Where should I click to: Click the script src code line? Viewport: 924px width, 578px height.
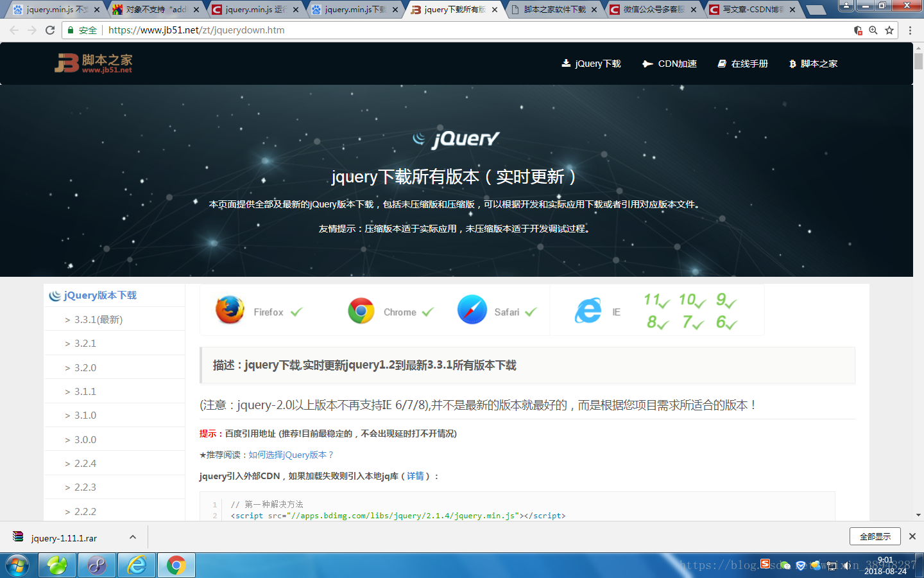(x=398, y=516)
